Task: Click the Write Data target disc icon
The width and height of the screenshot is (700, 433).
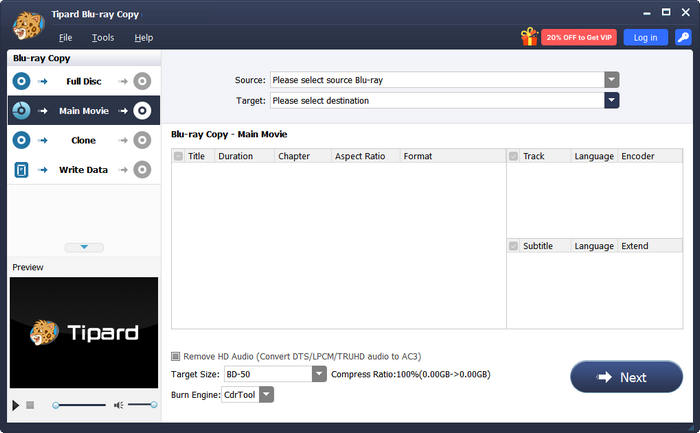Action: click(142, 170)
